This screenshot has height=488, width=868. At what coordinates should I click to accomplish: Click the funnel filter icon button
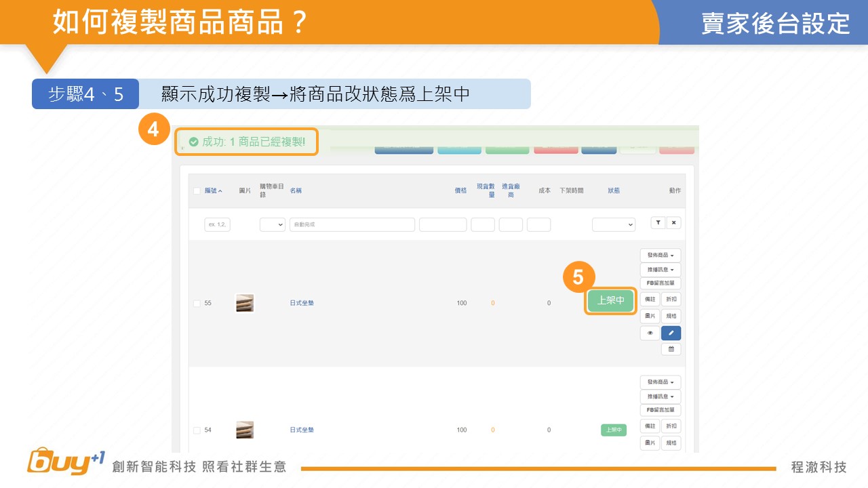[657, 223]
